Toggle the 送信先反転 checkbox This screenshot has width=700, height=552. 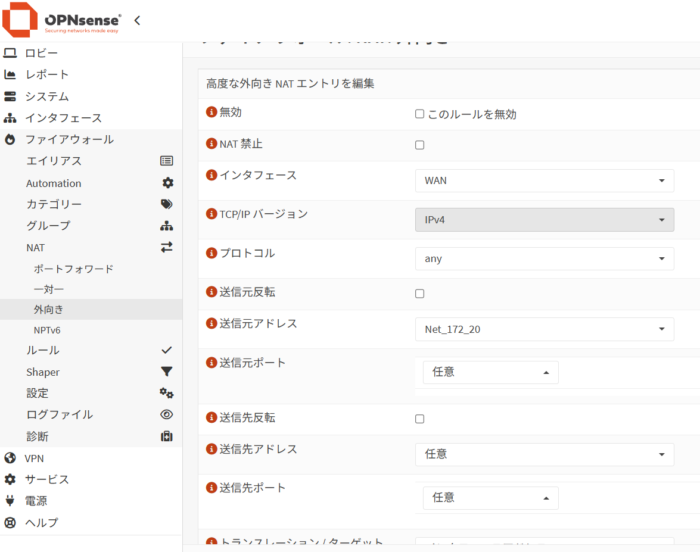point(420,419)
